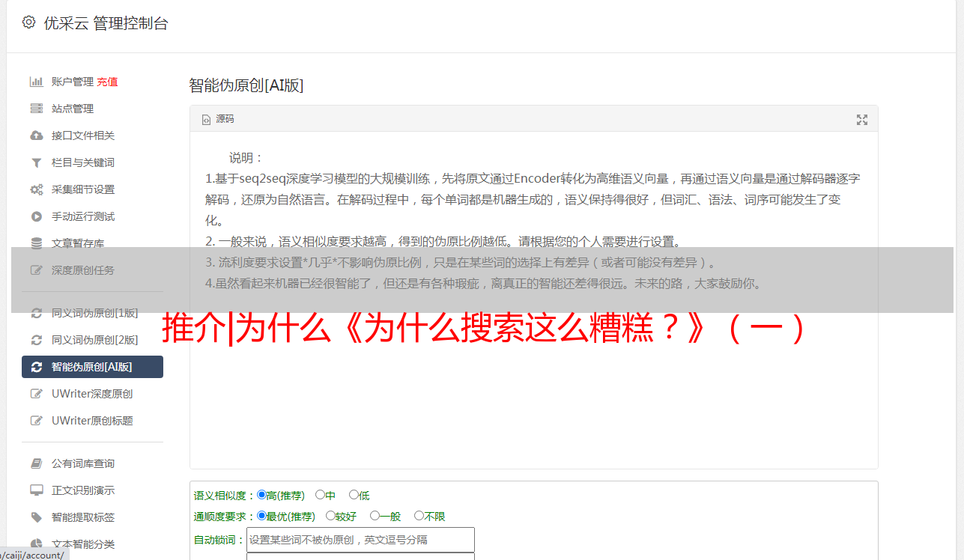
Task: Open 接口文件相关 menu item
Action: coord(83,136)
